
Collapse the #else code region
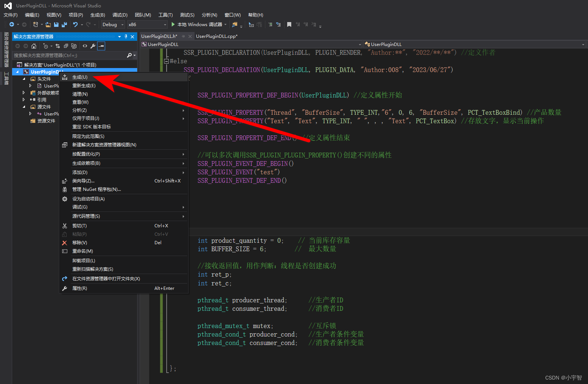(x=166, y=61)
